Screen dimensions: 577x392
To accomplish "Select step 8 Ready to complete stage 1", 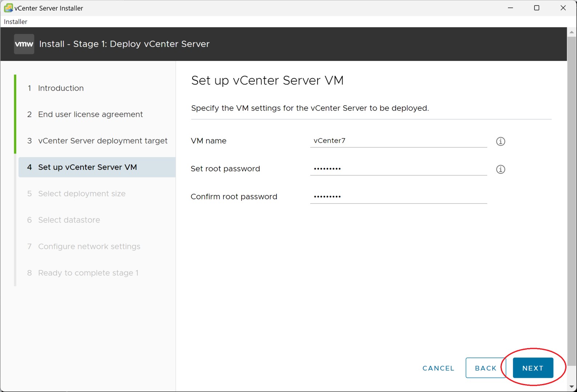I will (83, 273).
